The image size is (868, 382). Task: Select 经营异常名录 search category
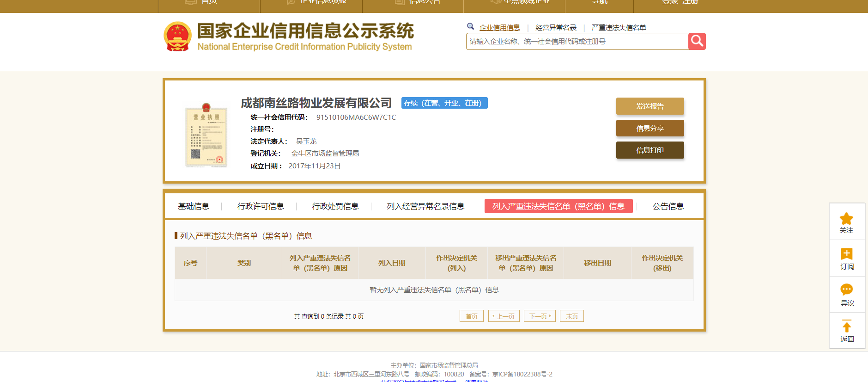pyautogui.click(x=556, y=27)
